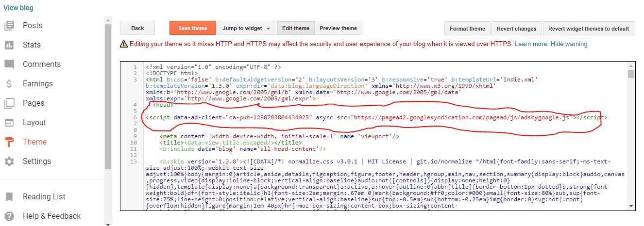
Task: Click the Layout icon
Action: click(x=9, y=122)
